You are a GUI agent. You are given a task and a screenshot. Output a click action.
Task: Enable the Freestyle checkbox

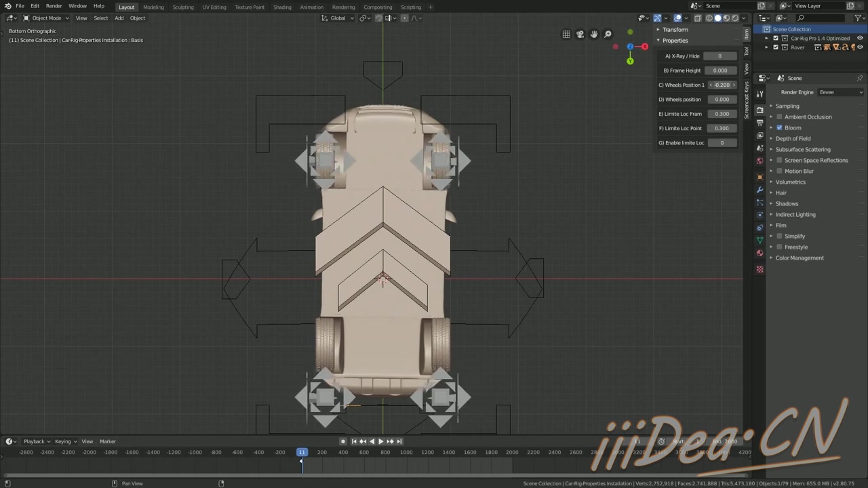pos(779,247)
